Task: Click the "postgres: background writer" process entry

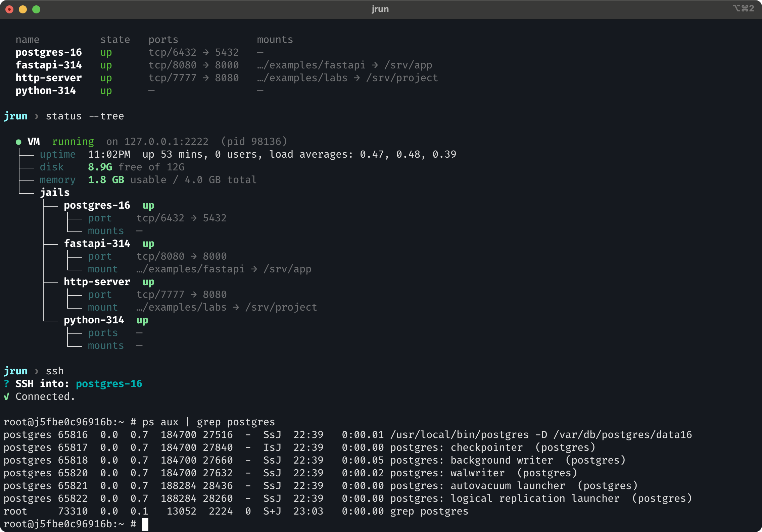Action: click(x=472, y=460)
